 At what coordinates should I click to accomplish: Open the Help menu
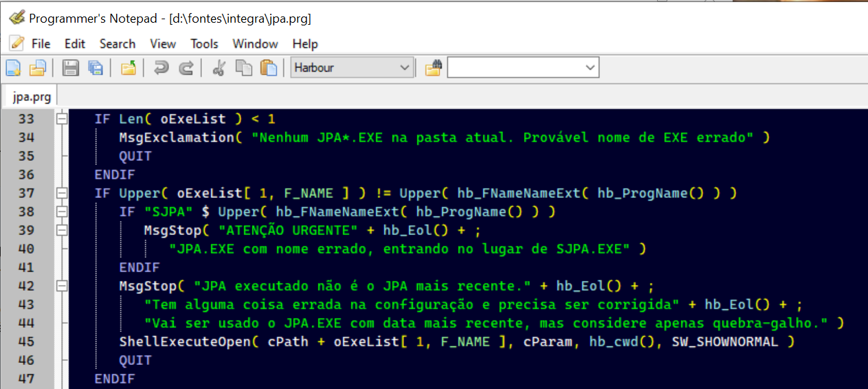click(x=305, y=43)
